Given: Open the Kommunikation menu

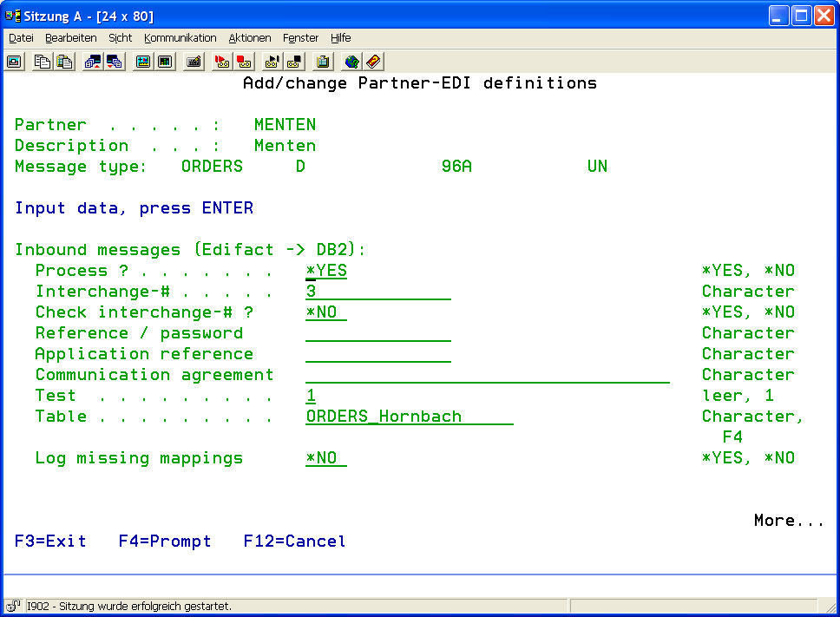Looking at the screenshot, I should coord(180,38).
